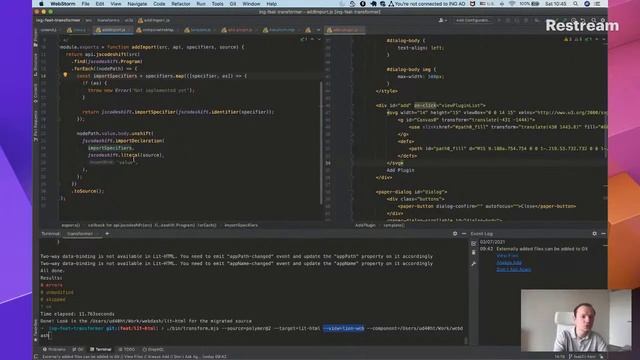Click left editor vertical scrollbar

321,143
